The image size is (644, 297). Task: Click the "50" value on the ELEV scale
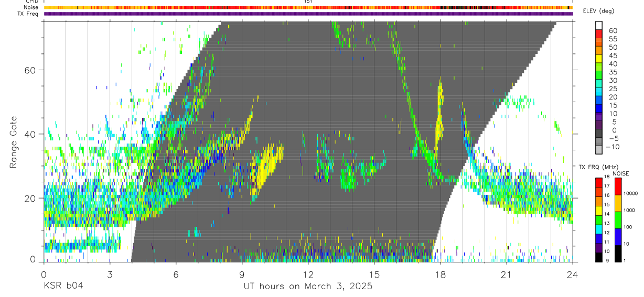coord(612,47)
